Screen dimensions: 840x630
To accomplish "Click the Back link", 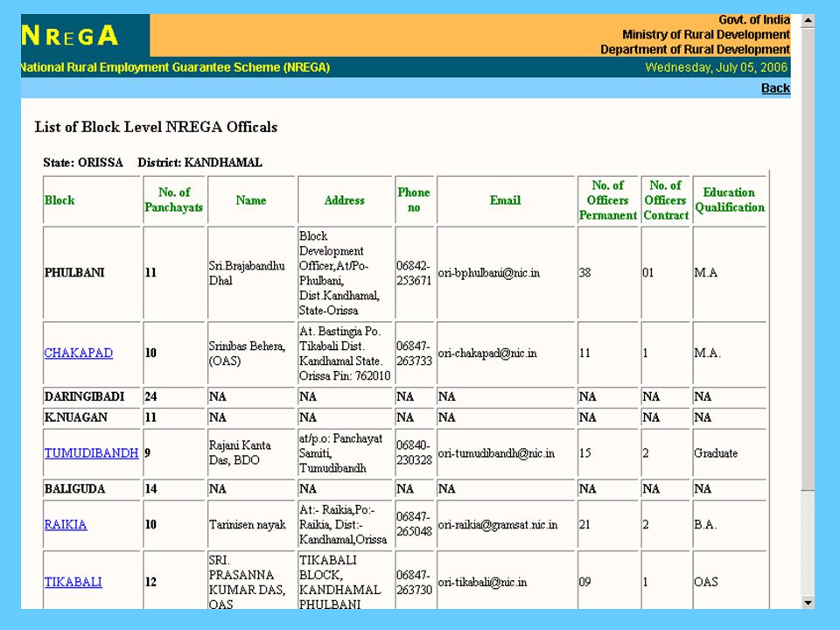I will (775, 88).
